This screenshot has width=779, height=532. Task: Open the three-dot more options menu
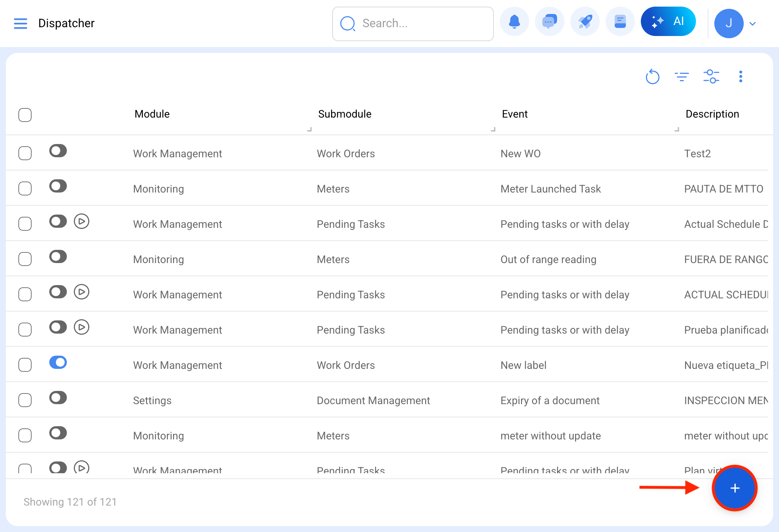[x=741, y=77]
